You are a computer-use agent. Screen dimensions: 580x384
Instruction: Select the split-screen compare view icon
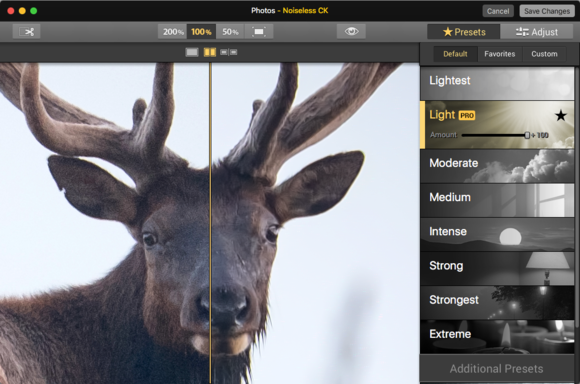(210, 52)
